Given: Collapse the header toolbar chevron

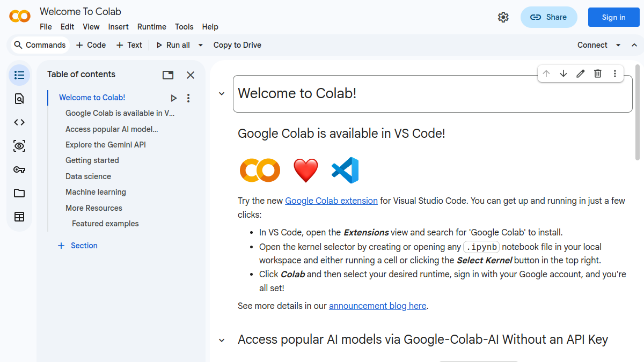Looking at the screenshot, I should pyautogui.click(x=634, y=45).
